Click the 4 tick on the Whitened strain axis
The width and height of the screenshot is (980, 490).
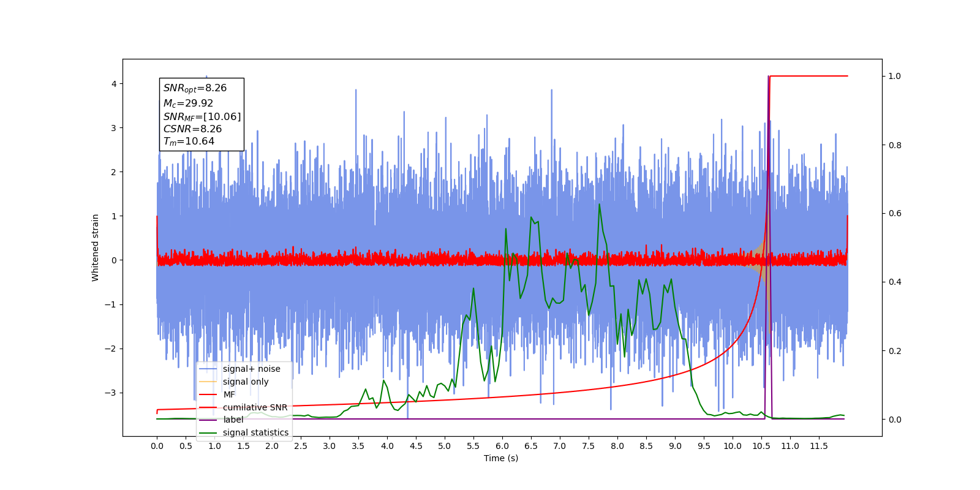(x=114, y=84)
